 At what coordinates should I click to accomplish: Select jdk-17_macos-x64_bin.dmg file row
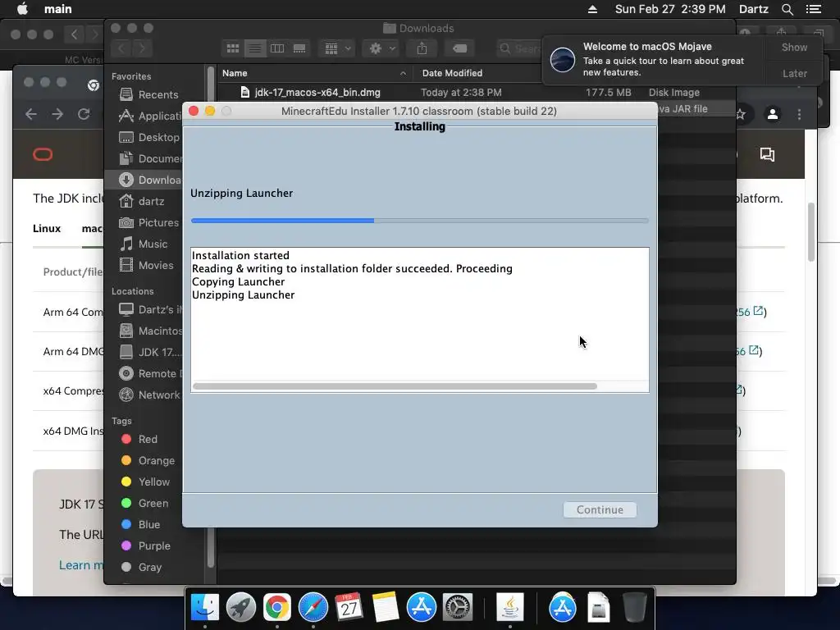tap(477, 92)
